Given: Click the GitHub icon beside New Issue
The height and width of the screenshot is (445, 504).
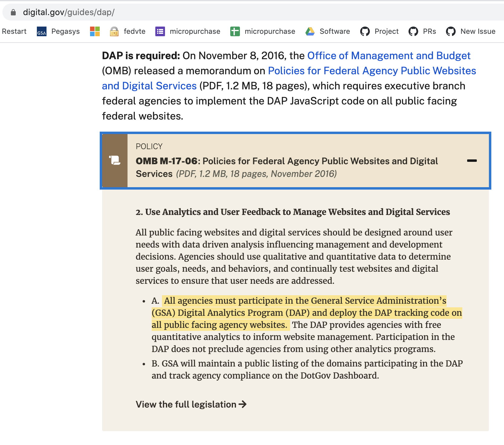Looking at the screenshot, I should pos(451,31).
